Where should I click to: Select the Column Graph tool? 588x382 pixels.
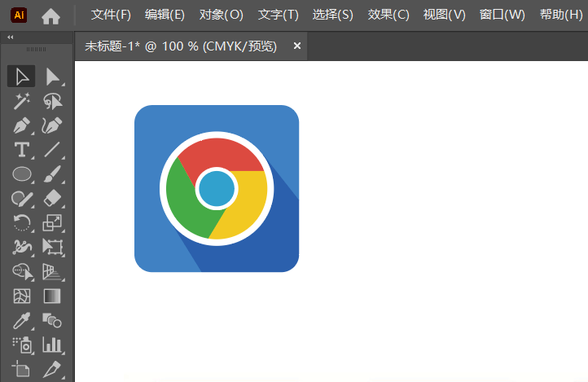[52, 345]
